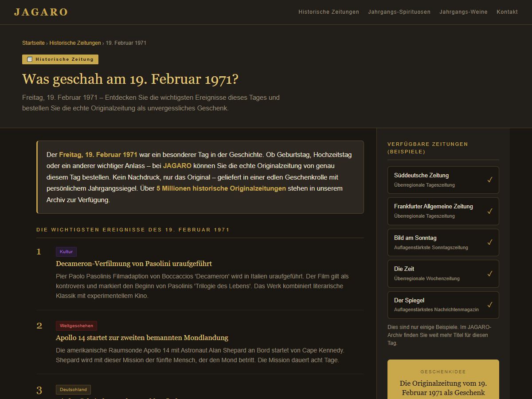Select Süddeutsche Zeitung card
Viewport: 532px width, 399px height.
443,180
